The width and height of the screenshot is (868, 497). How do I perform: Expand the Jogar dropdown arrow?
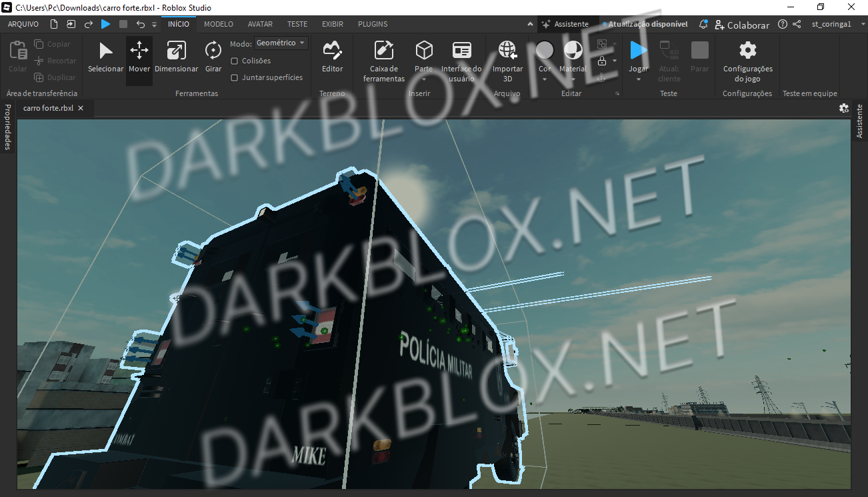click(639, 79)
